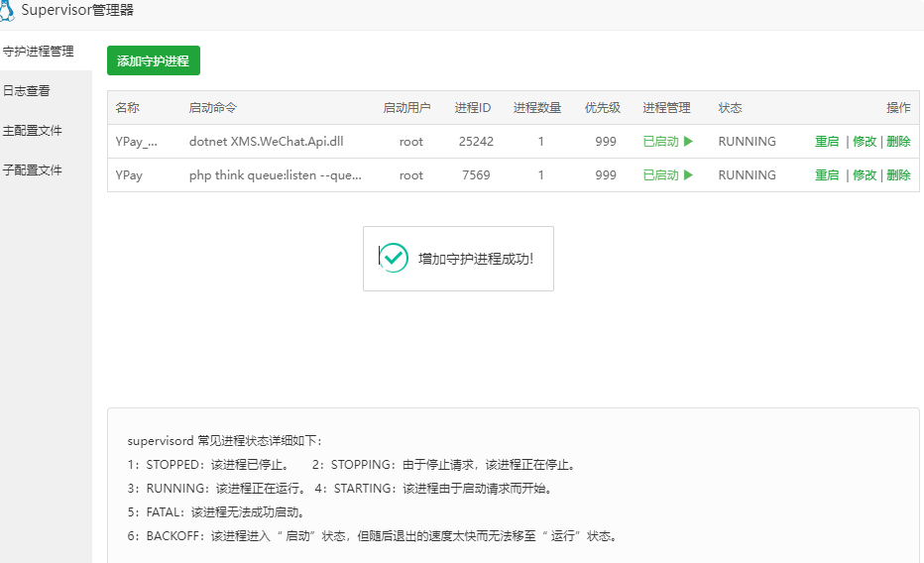Click the 名称 column header
924x563 pixels.
(x=127, y=108)
